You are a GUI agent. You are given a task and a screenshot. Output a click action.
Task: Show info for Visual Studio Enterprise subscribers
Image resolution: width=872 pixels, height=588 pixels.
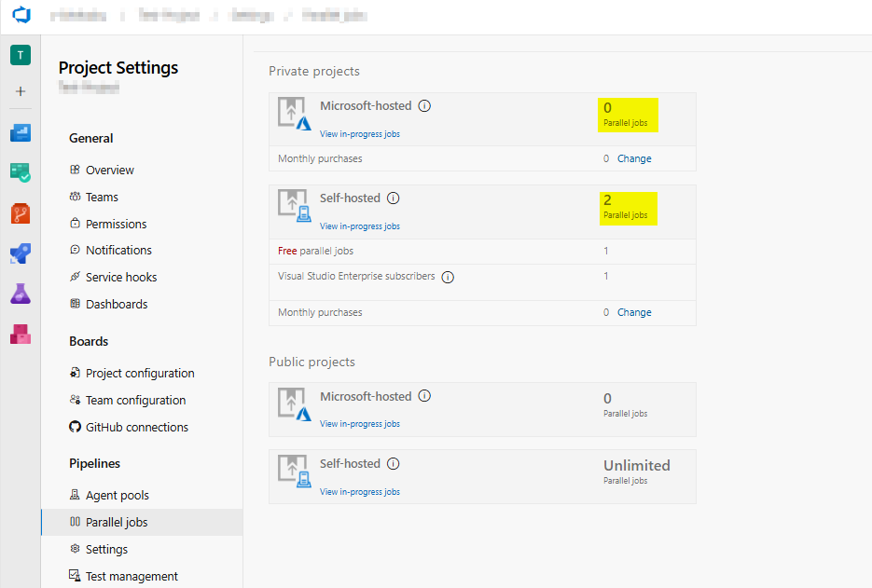[448, 277]
